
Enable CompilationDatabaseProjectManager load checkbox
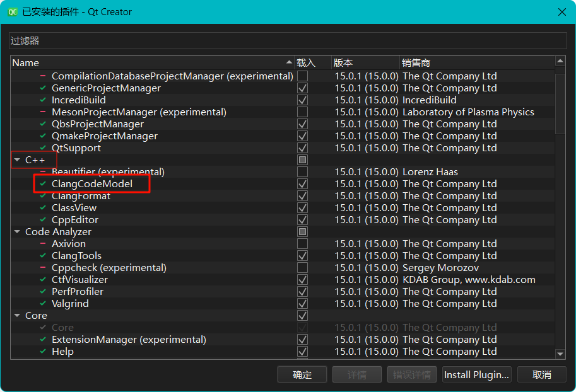303,76
